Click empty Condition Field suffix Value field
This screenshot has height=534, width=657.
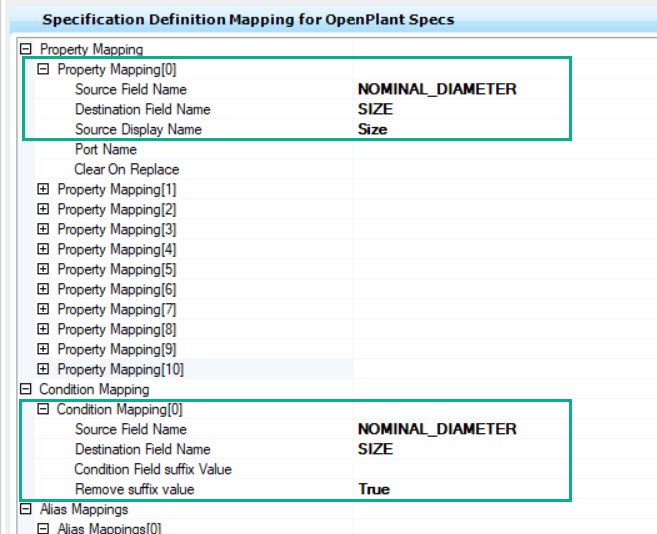[x=504, y=469]
